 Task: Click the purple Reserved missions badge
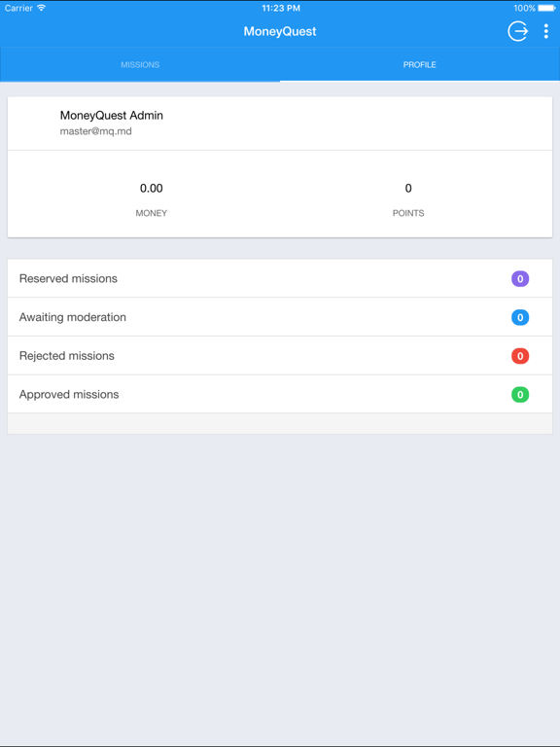click(520, 279)
